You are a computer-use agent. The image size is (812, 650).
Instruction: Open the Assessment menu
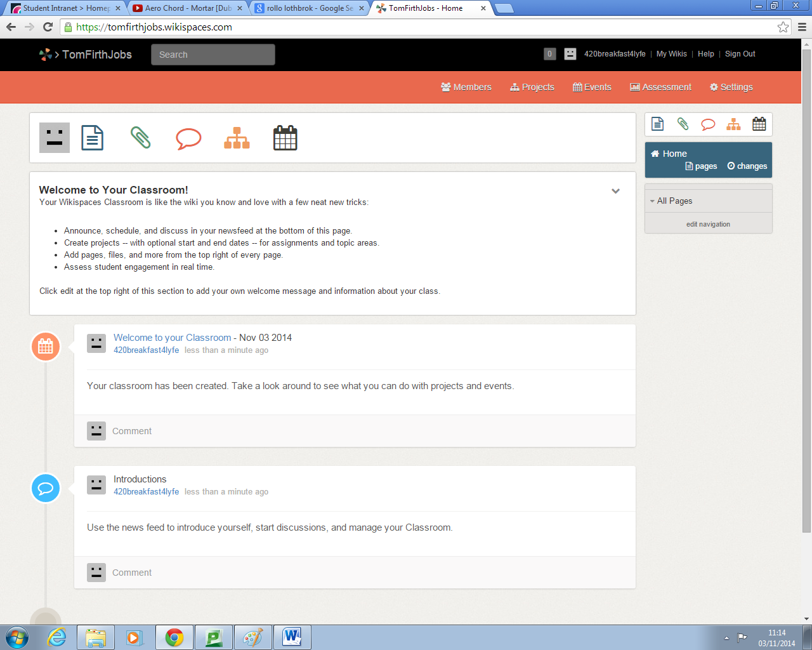click(660, 87)
